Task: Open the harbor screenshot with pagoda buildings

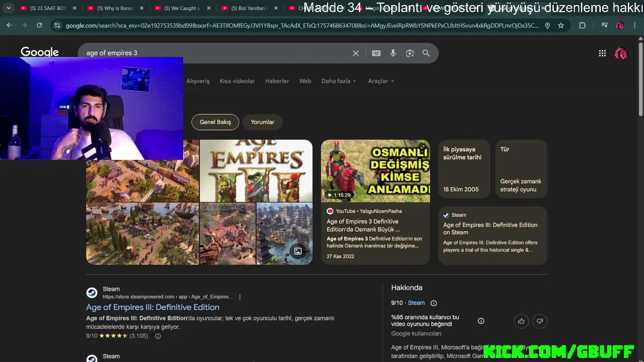Action: tap(284, 234)
